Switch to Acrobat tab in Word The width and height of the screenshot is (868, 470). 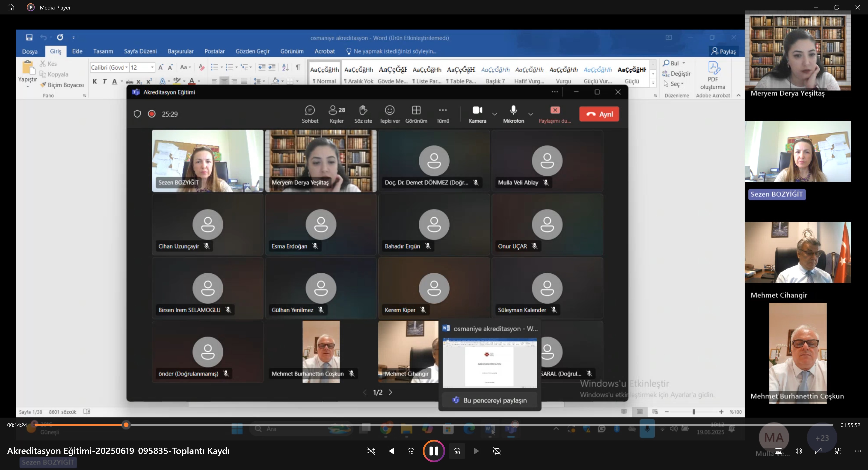(x=325, y=51)
